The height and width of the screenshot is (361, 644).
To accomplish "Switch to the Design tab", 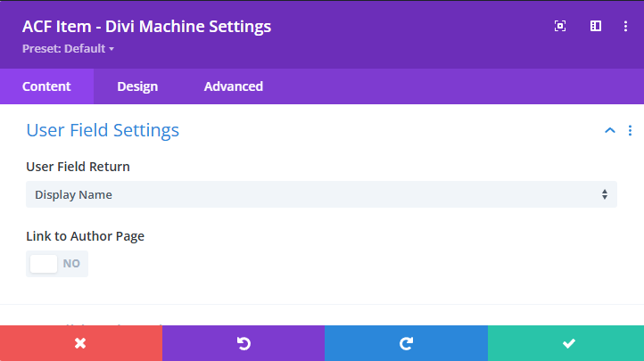I will tap(137, 86).
